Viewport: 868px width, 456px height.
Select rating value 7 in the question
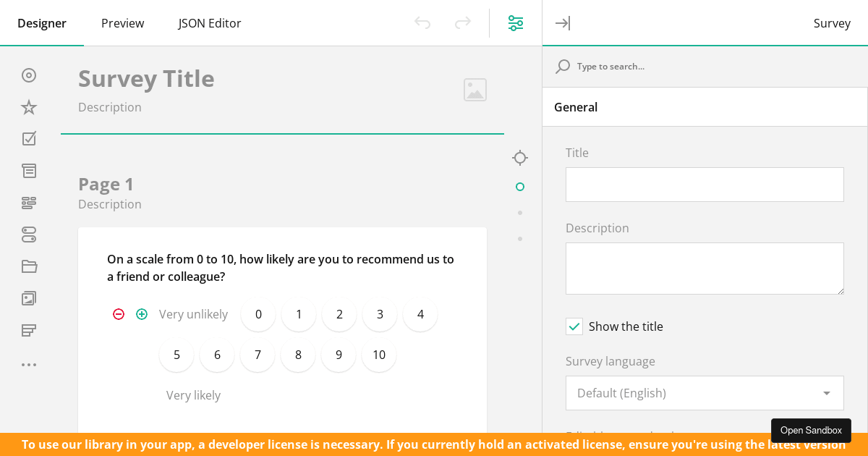point(258,355)
